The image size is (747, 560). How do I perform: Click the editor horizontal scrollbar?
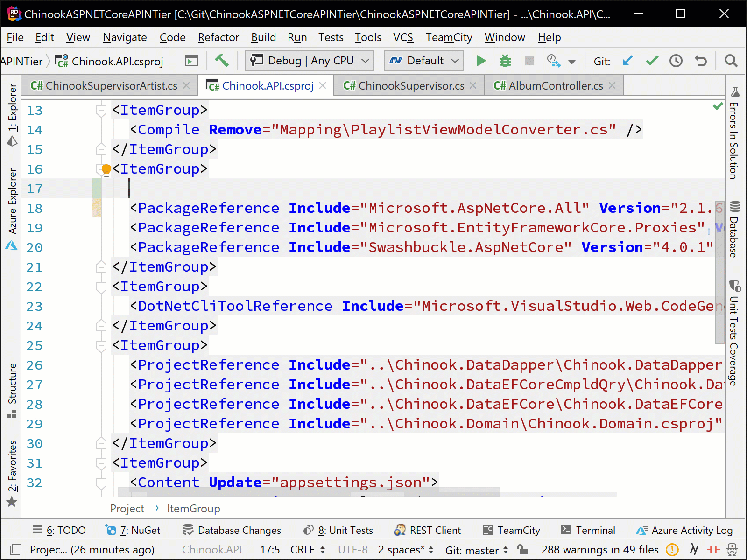(309, 492)
